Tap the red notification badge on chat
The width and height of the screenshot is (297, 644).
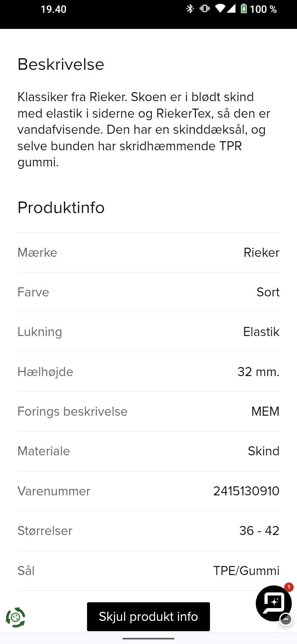(x=289, y=587)
